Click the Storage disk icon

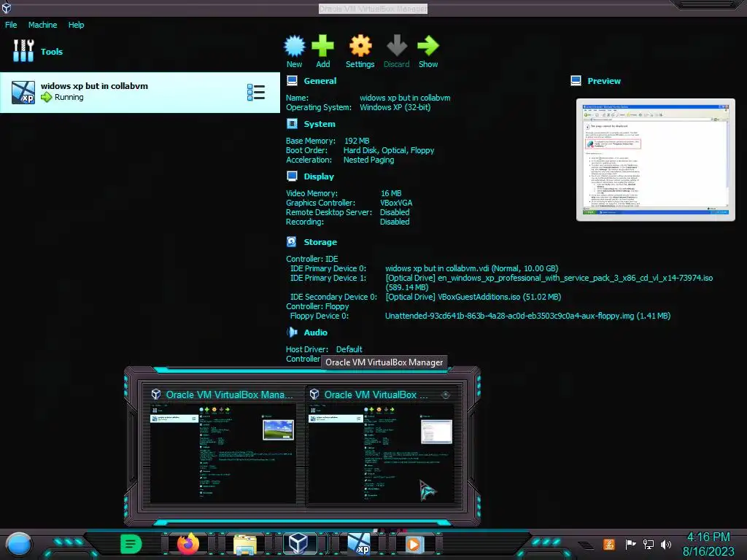292,242
